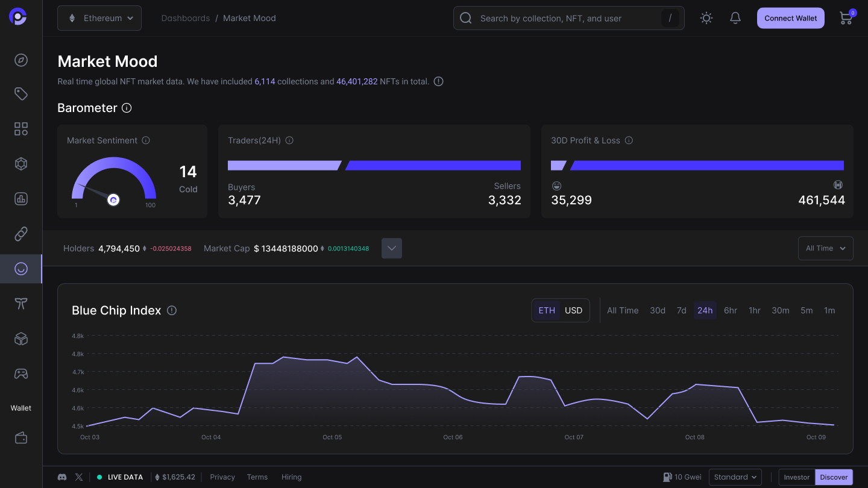Click the Discord icon in footer
This screenshot has width=868, height=488.
click(62, 477)
